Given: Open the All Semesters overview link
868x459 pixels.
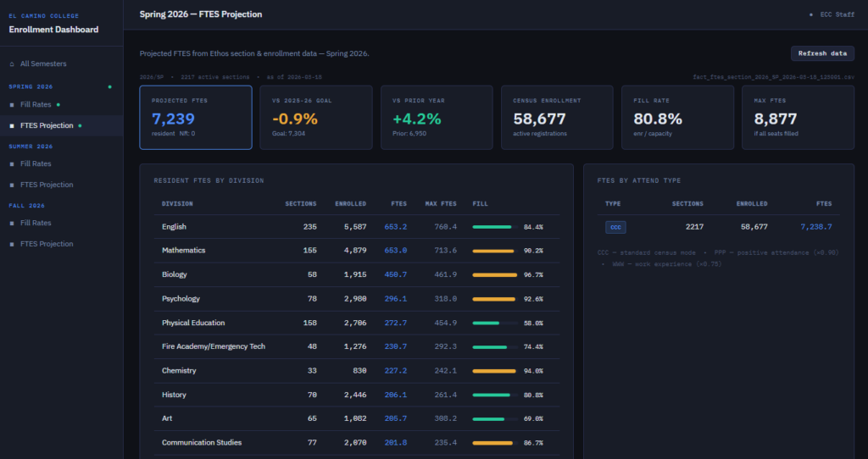Looking at the screenshot, I should coord(43,64).
